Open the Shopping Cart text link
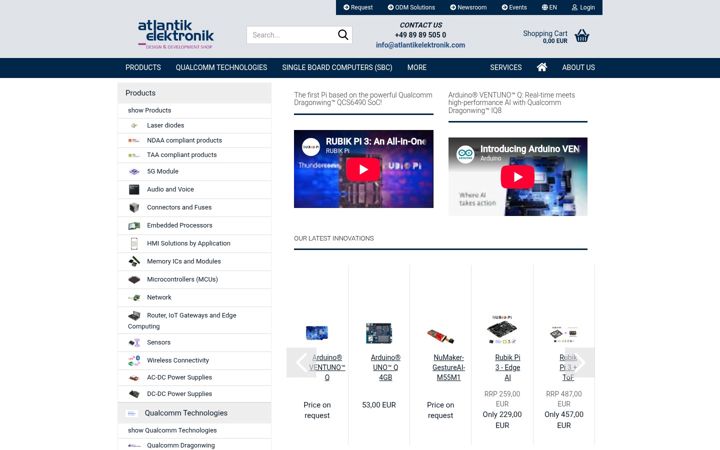 coord(545,34)
